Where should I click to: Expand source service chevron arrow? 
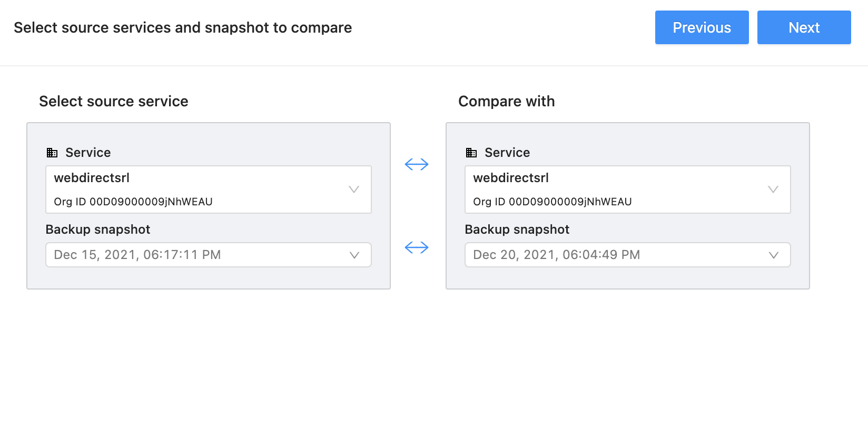click(x=354, y=190)
